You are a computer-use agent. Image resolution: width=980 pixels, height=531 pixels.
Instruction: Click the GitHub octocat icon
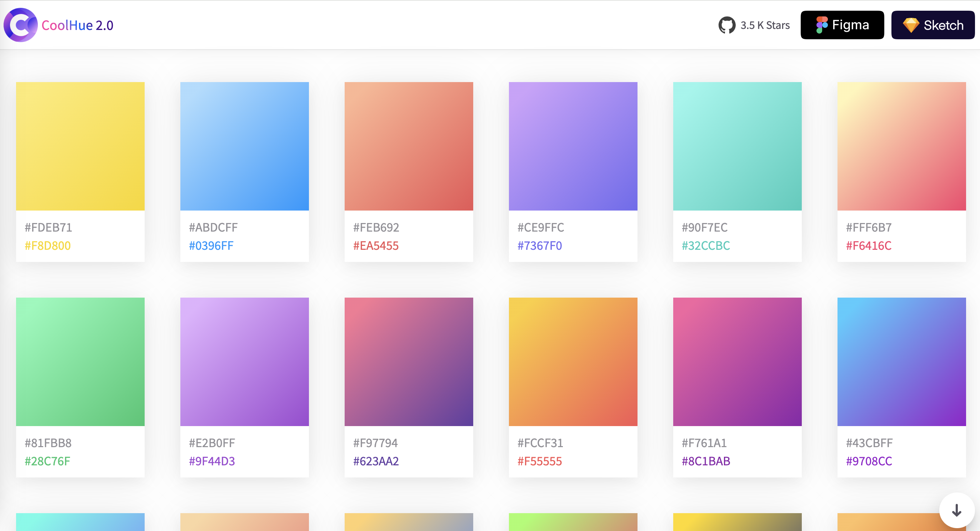726,25
